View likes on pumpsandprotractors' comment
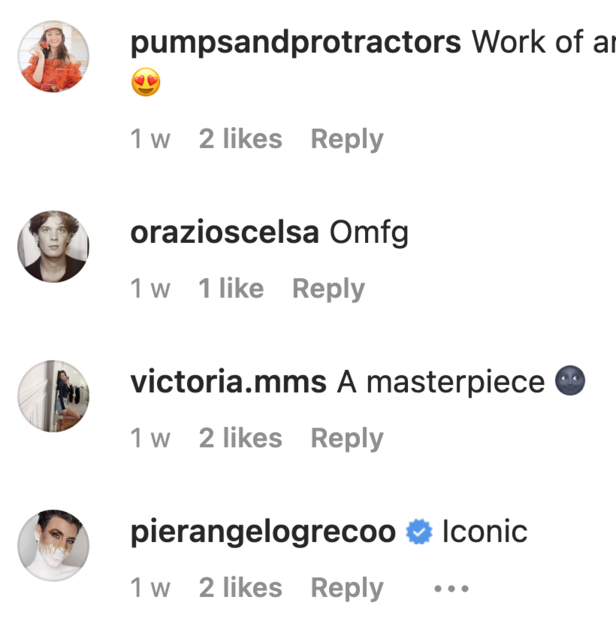The image size is (616, 624). pos(240,139)
